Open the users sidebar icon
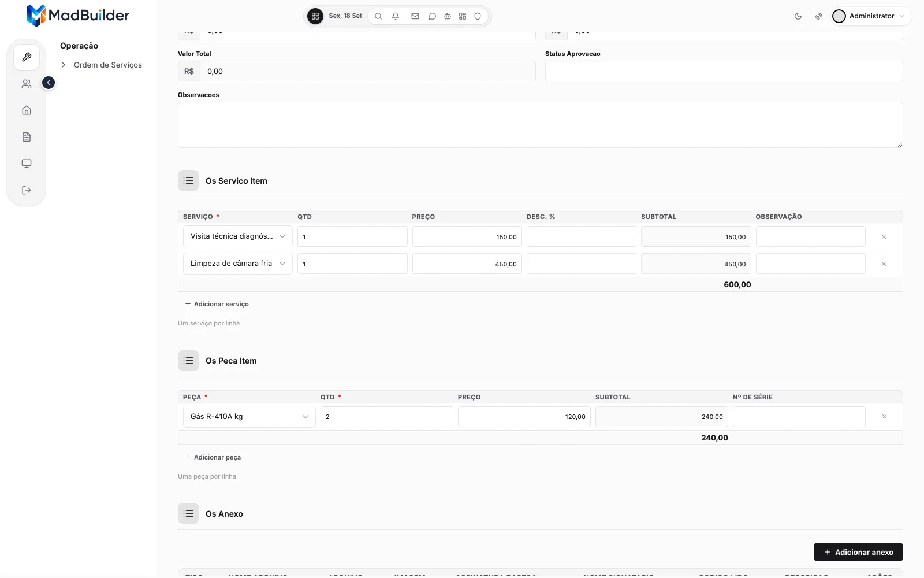This screenshot has height=578, width=924. tap(27, 84)
